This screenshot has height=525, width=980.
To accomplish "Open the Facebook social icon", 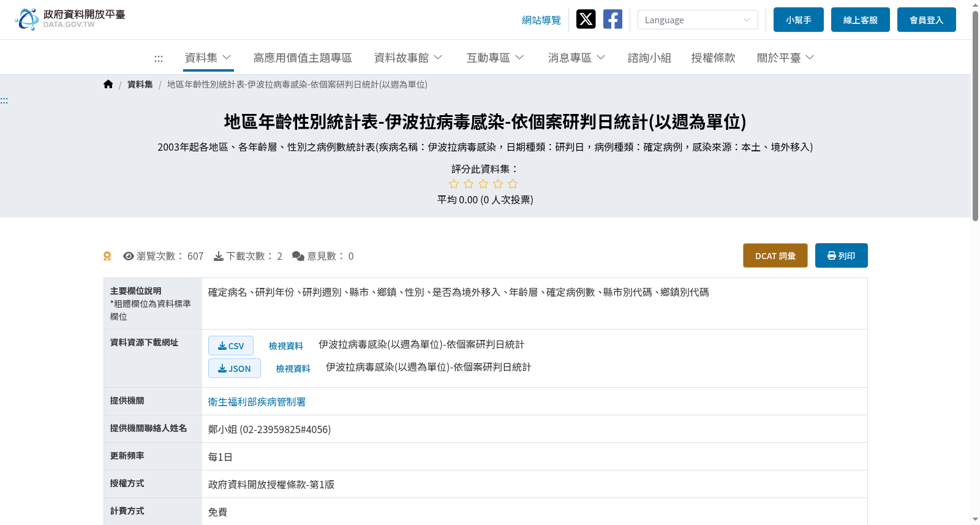I will 612,19.
